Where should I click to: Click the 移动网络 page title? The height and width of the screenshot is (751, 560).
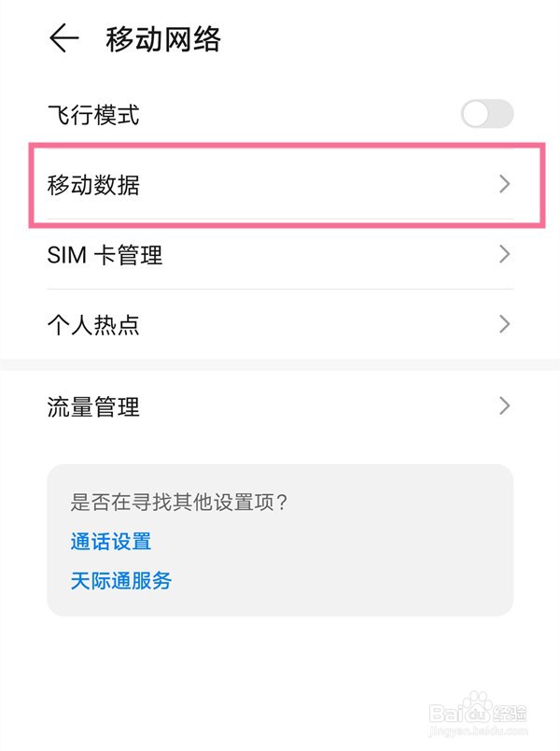point(163,39)
